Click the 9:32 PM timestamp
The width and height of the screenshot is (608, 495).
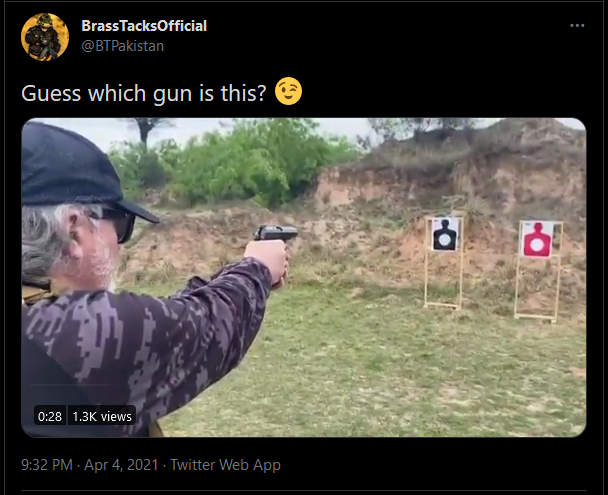47,465
